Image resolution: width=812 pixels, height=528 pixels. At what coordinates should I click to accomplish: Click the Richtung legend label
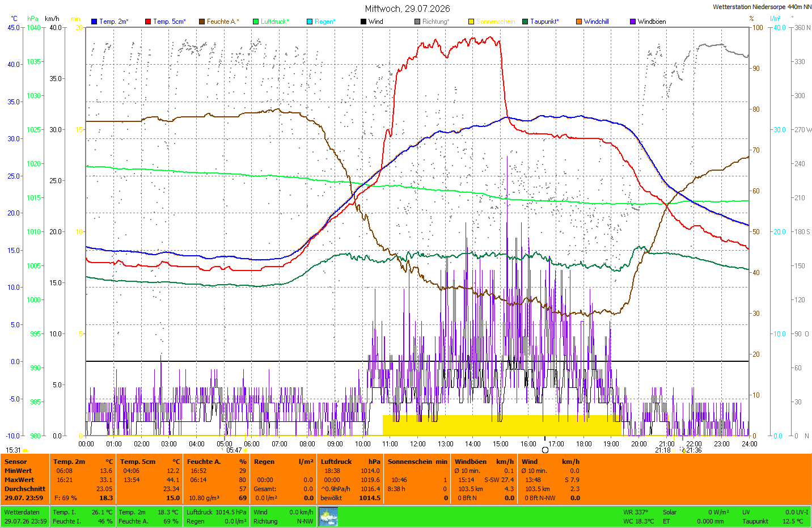[x=435, y=22]
